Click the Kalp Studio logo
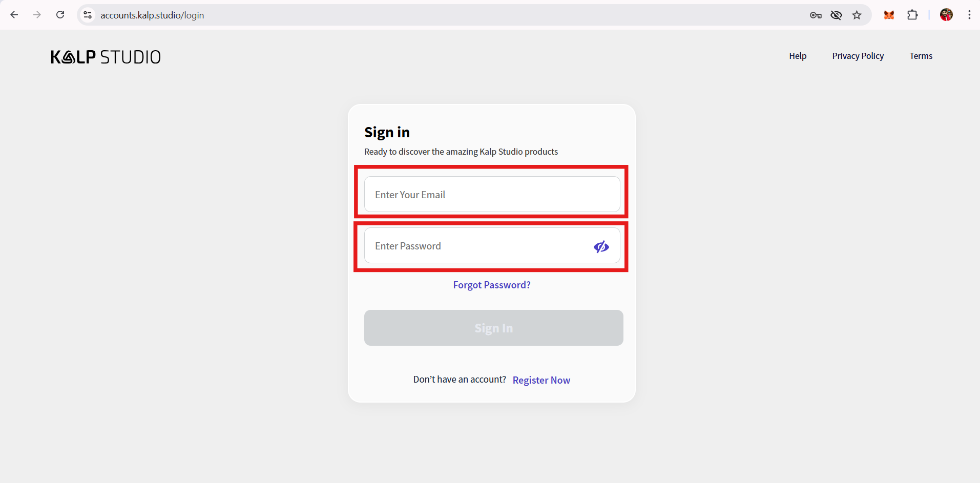 (x=106, y=57)
